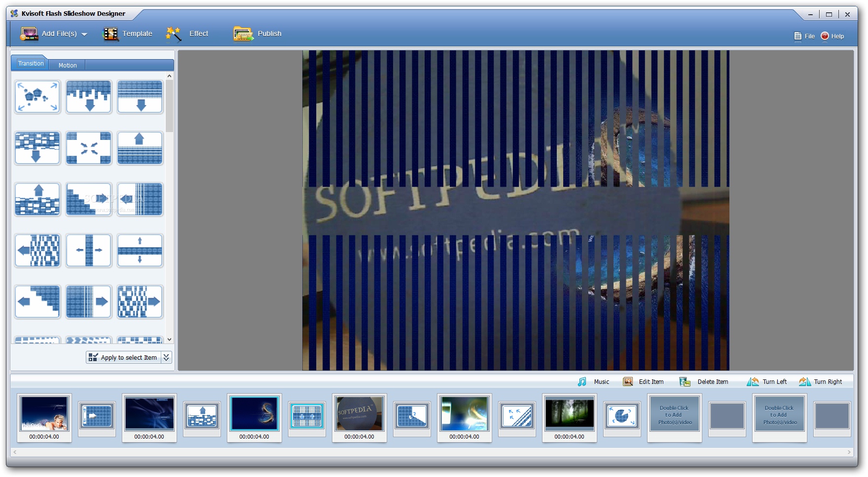
Task: Click the timeline scroll left arrow
Action: [15, 452]
